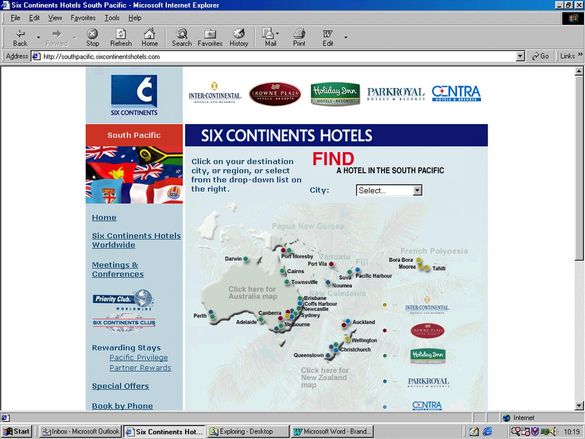Print the page using the toolbar
The height and width of the screenshot is (439, 585).
click(299, 37)
